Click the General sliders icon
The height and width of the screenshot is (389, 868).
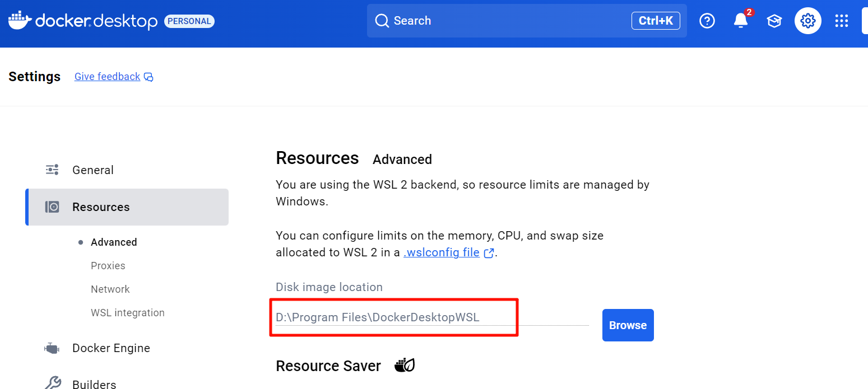[x=52, y=170]
